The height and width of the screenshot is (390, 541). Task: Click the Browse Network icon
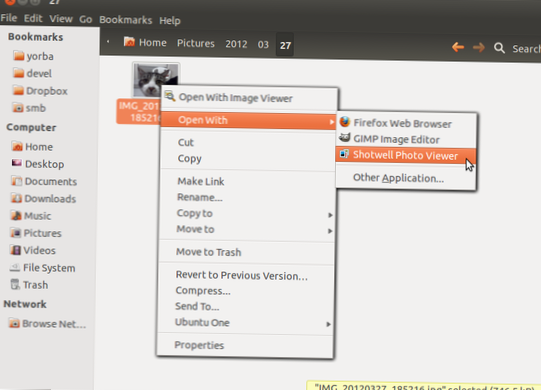click(14, 323)
